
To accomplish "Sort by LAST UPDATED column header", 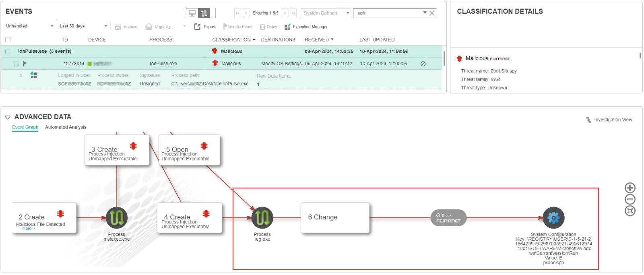I will (x=377, y=40).
